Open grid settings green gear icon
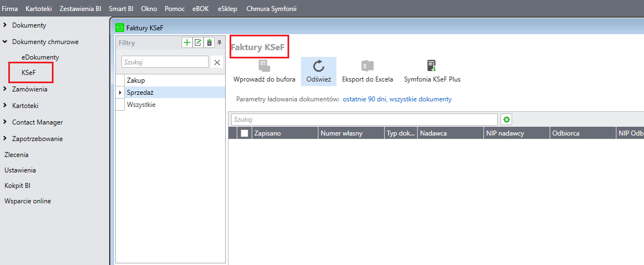Viewport: 644px width, 265px height. (x=506, y=120)
